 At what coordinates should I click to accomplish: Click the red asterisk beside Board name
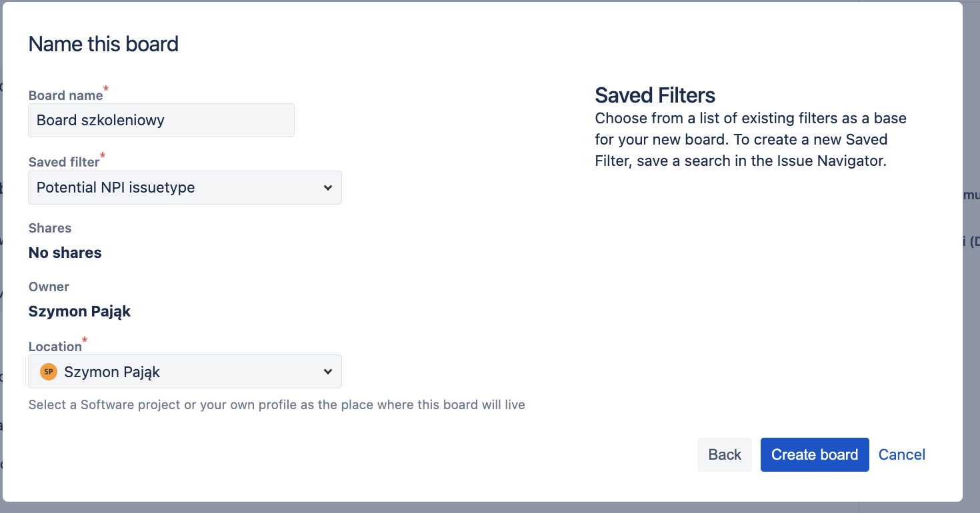[105, 89]
